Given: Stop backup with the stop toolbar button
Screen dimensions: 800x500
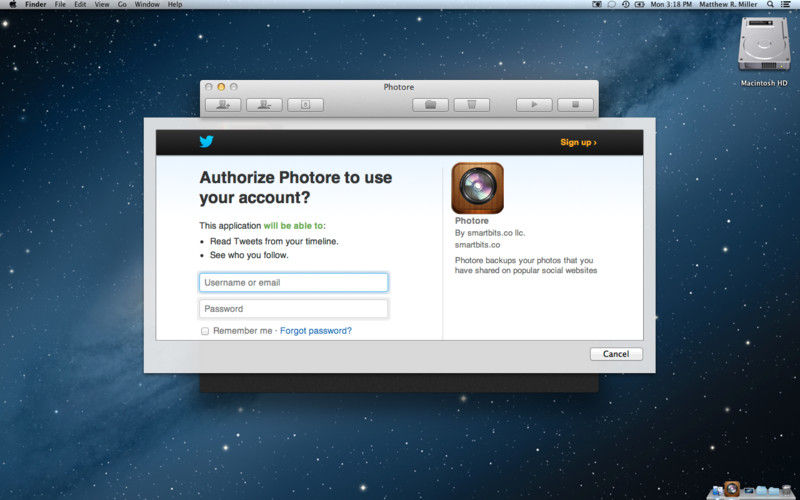Looking at the screenshot, I should click(575, 105).
